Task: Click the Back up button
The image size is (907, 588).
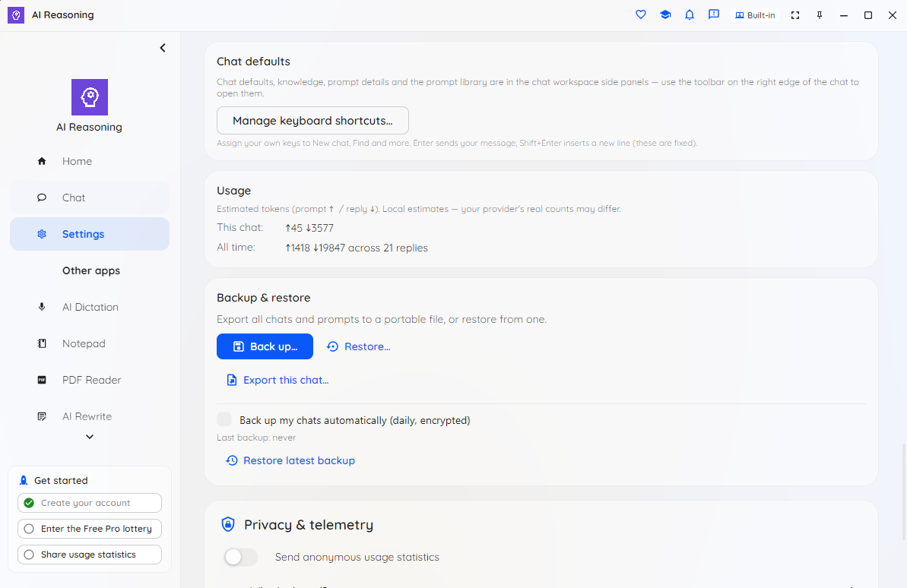Action: 265,346
